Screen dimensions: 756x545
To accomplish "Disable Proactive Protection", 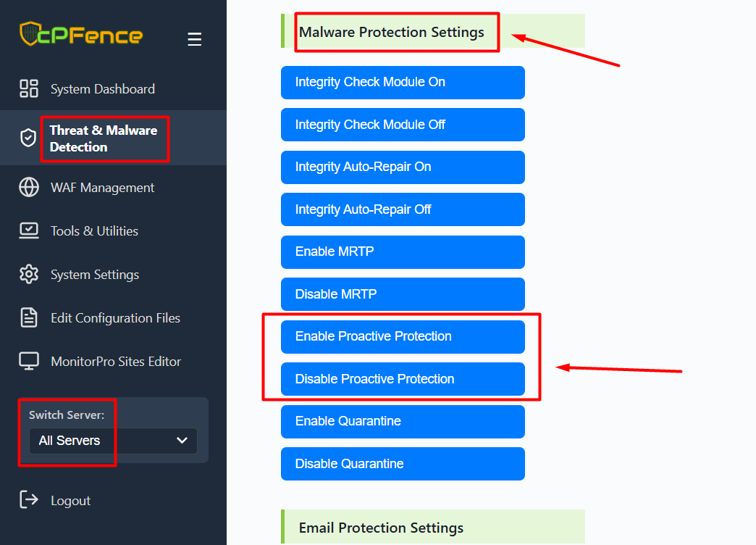I will pos(403,379).
